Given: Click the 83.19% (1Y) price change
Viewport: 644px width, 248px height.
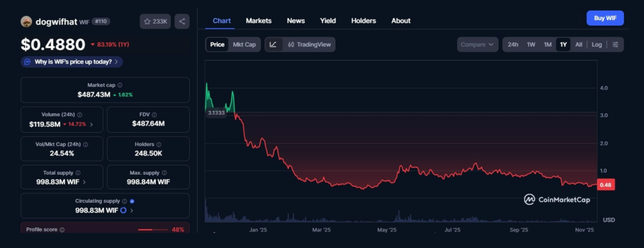Looking at the screenshot, I should coord(109,45).
